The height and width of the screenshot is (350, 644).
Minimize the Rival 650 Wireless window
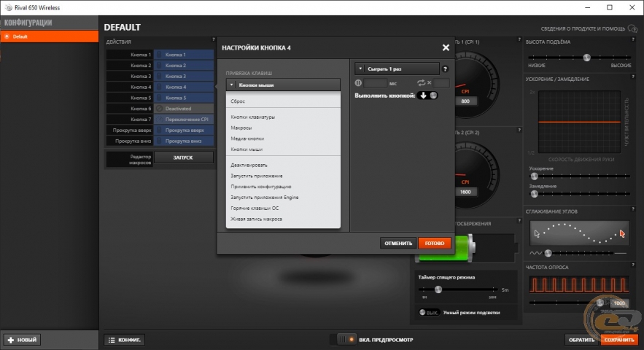pyautogui.click(x=587, y=7)
